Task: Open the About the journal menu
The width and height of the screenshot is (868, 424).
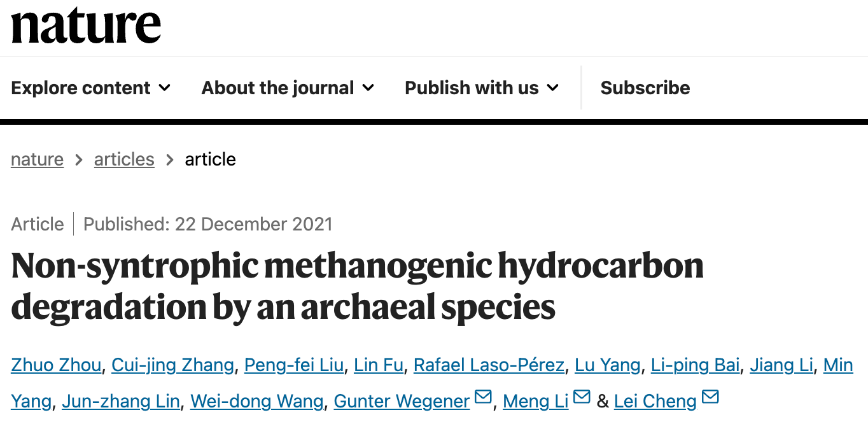Action: [x=288, y=88]
